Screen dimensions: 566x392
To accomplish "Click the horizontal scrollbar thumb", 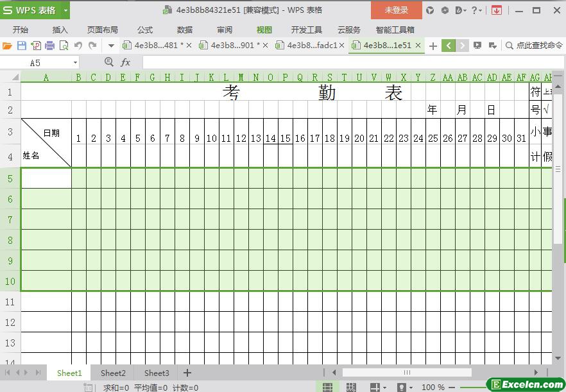I will pos(407,373).
